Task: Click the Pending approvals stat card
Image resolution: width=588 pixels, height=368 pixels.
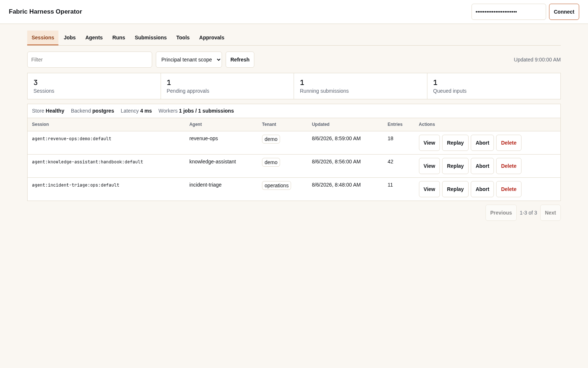Action: 227,86
